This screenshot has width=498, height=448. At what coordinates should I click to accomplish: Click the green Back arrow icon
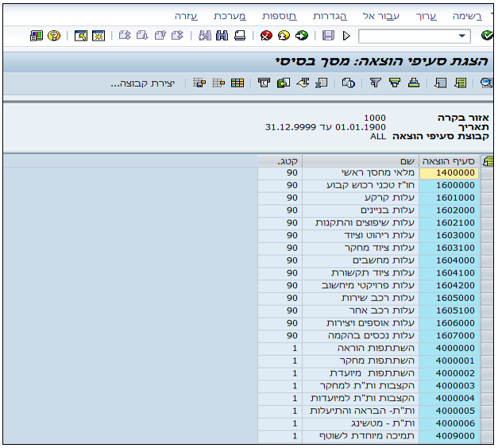coord(301,35)
